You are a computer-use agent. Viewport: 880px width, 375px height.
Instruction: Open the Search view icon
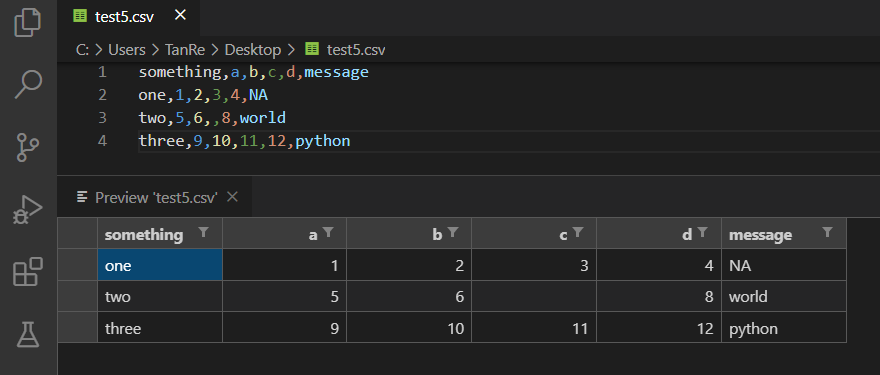point(28,85)
